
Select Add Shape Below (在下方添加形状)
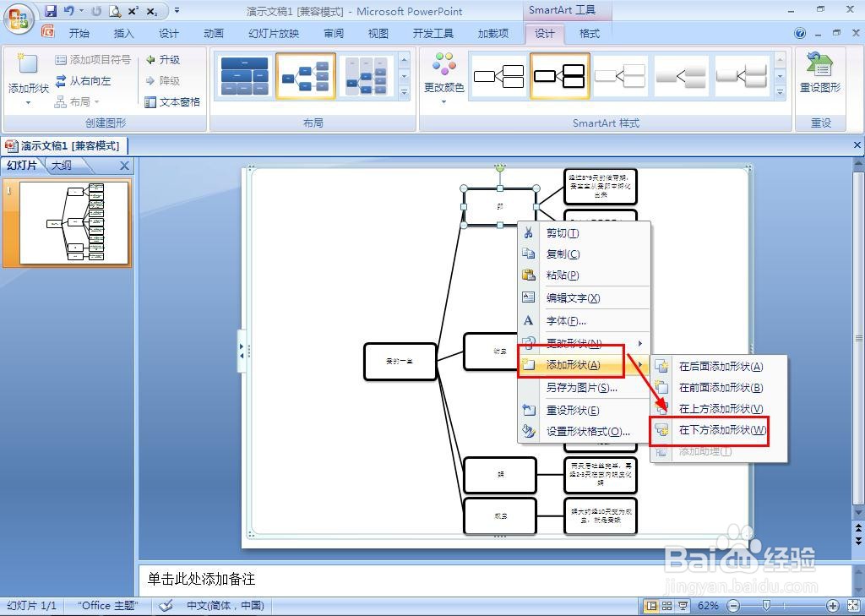point(719,429)
